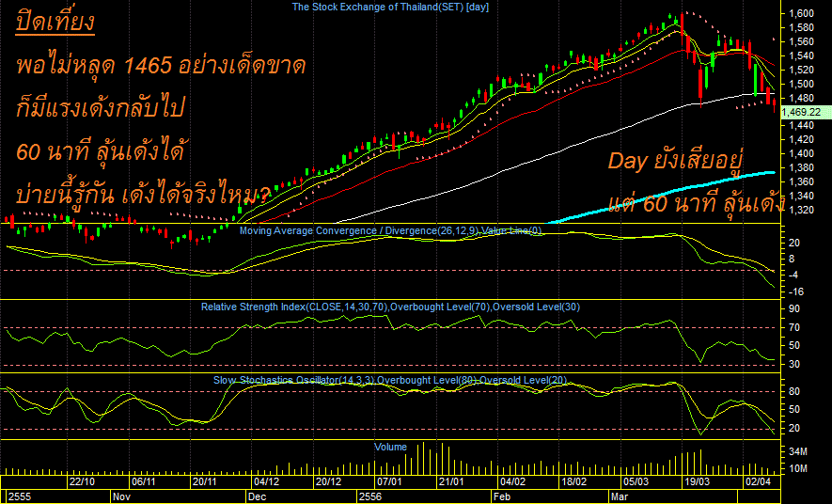
Task: Click the underlined orange heading 'ปิดเที่ยง'
Action: [x=55, y=23]
